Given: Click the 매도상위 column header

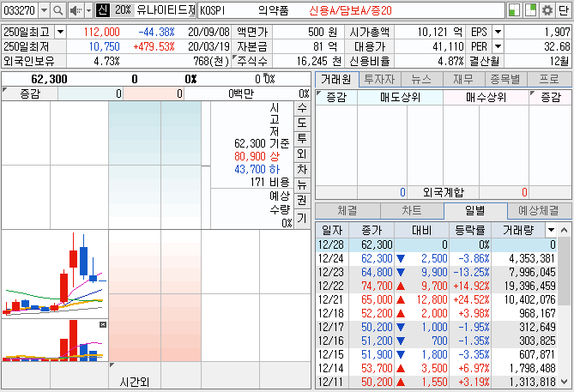Looking at the screenshot, I should point(401,98).
